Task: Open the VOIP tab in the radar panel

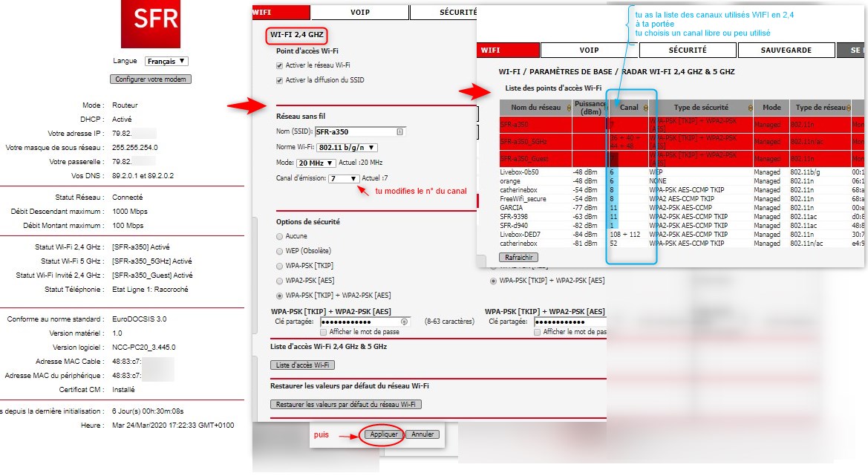Action: pyautogui.click(x=589, y=50)
